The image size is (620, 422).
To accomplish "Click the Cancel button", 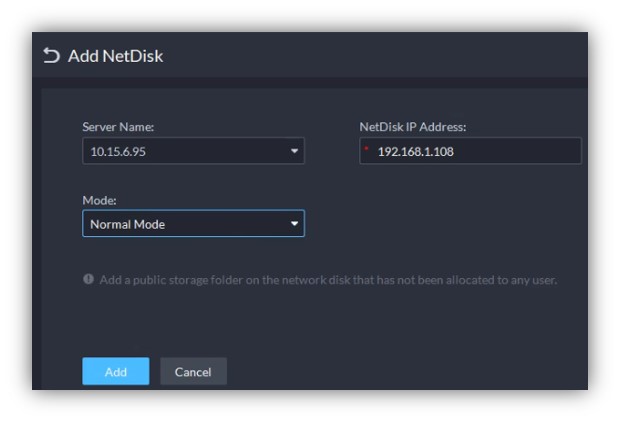I will (x=193, y=372).
